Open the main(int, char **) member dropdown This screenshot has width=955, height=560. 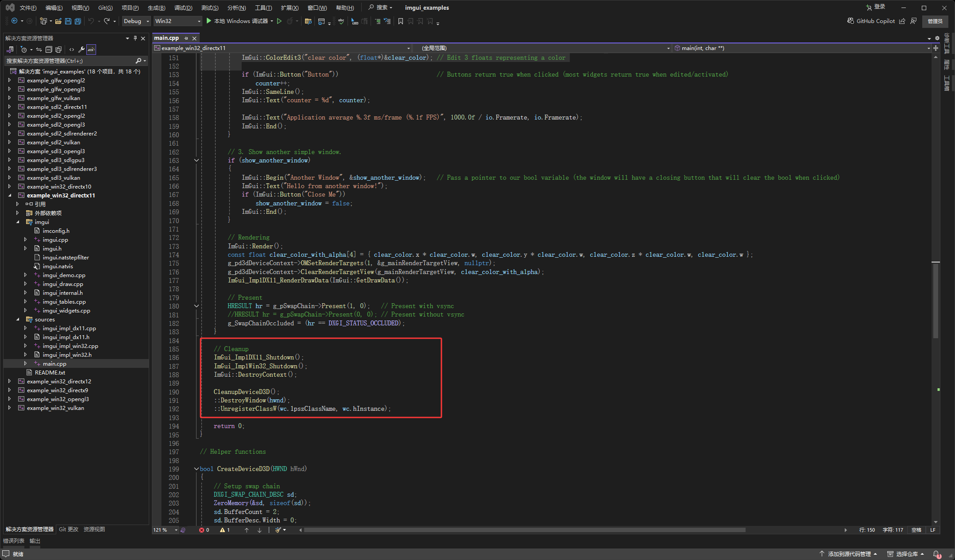click(x=802, y=48)
